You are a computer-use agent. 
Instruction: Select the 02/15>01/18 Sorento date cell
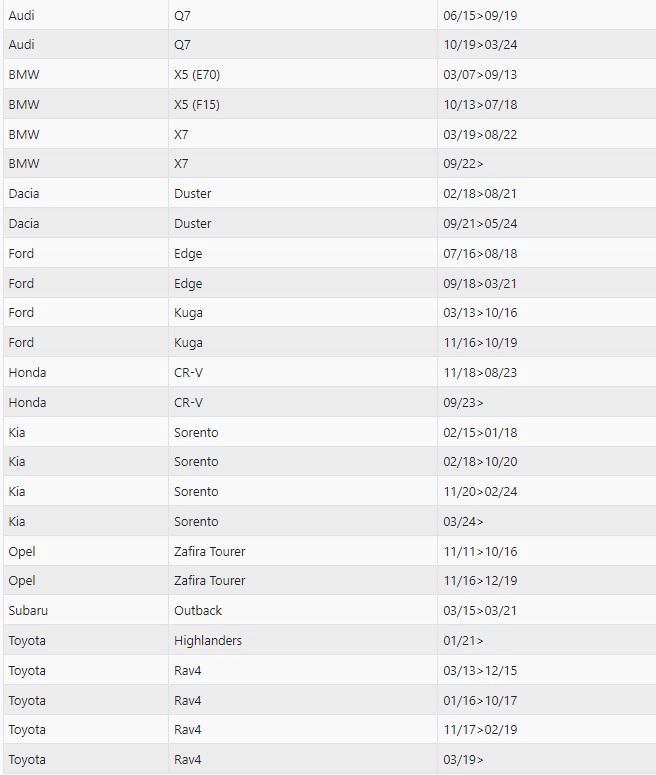click(480, 433)
